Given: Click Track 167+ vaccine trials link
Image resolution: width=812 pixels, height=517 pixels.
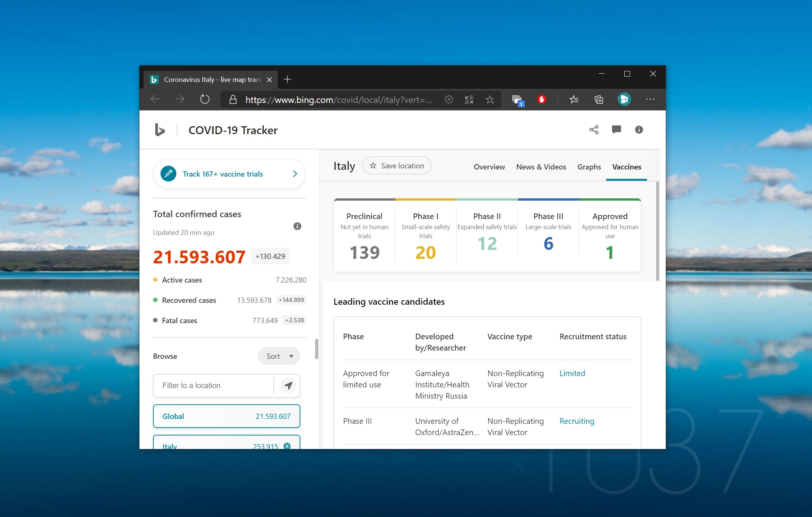Looking at the screenshot, I should (223, 174).
